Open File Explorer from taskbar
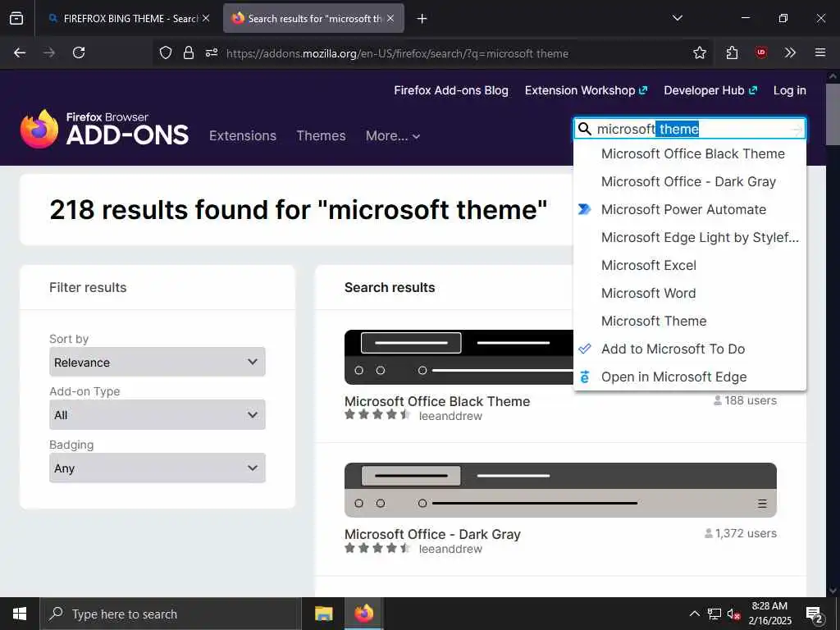Screen dimensions: 840x630 pos(323,614)
